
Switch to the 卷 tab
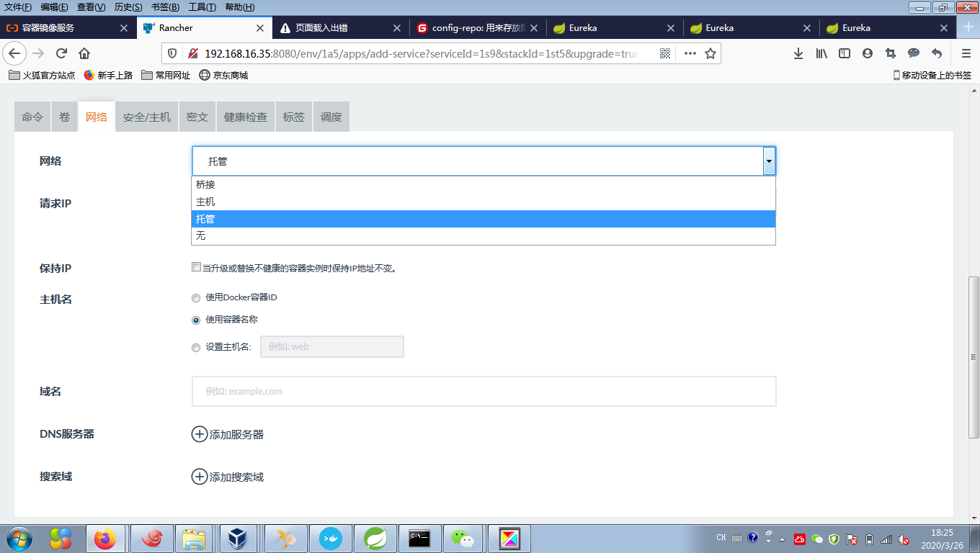tap(65, 117)
